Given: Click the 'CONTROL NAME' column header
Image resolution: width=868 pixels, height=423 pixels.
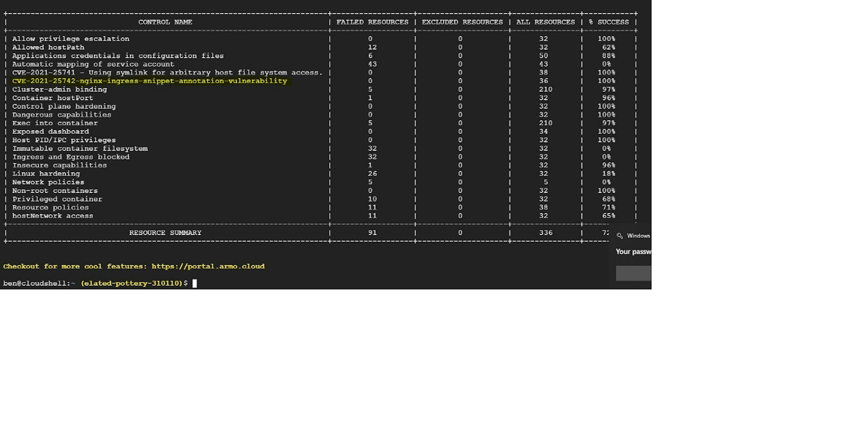Looking at the screenshot, I should click(165, 22).
